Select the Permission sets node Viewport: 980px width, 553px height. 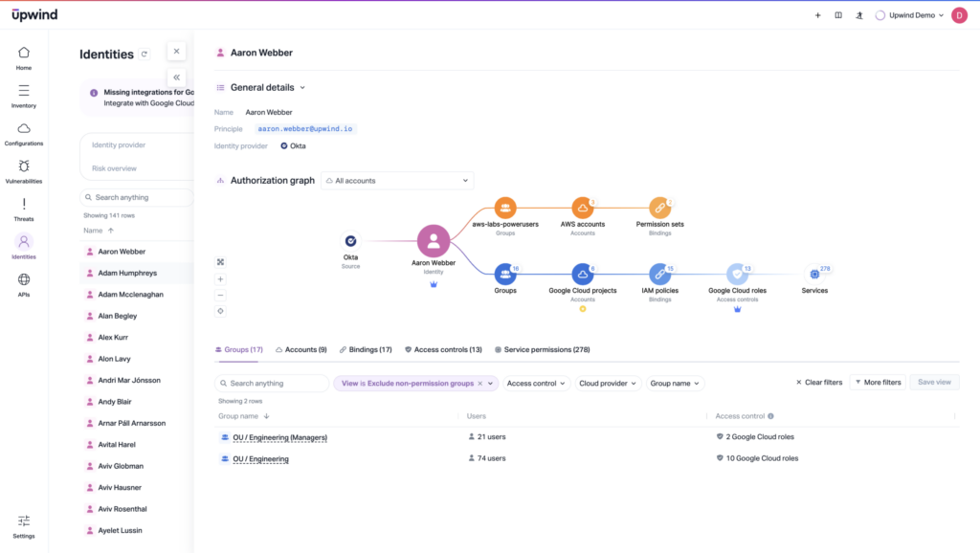tap(660, 208)
